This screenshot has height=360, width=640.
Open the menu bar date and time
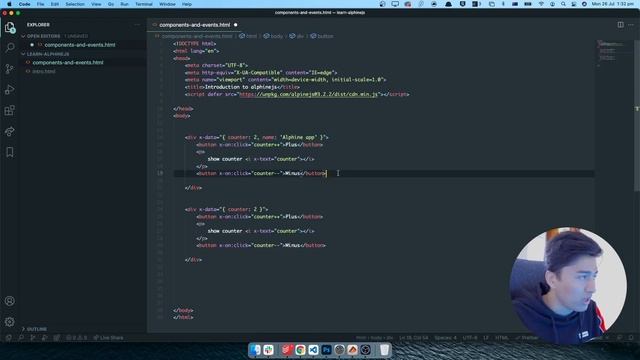coord(613,4)
